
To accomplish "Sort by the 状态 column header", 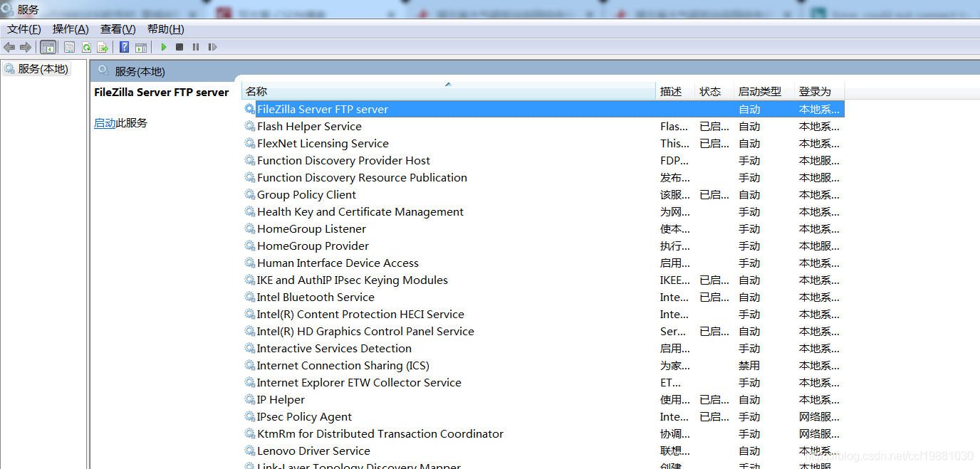I will [714, 91].
